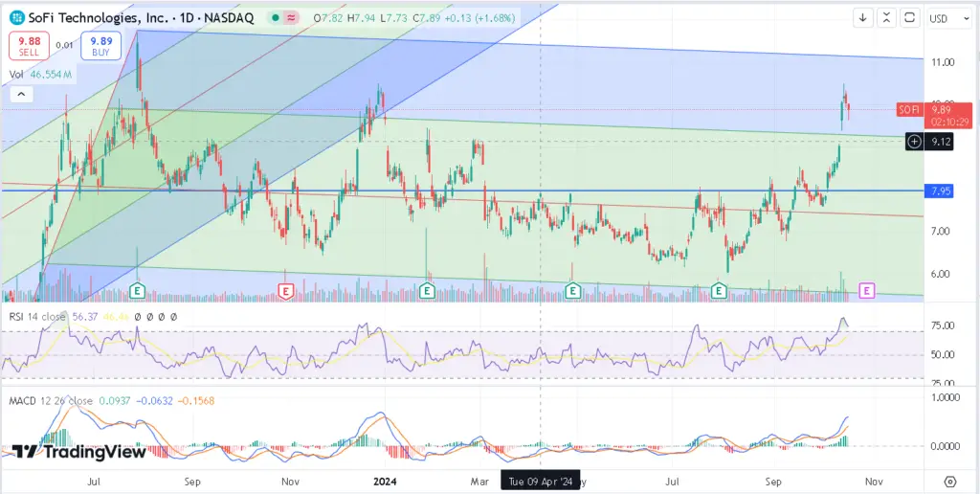Click the SoFi Technologies logo icon

[x=17, y=18]
